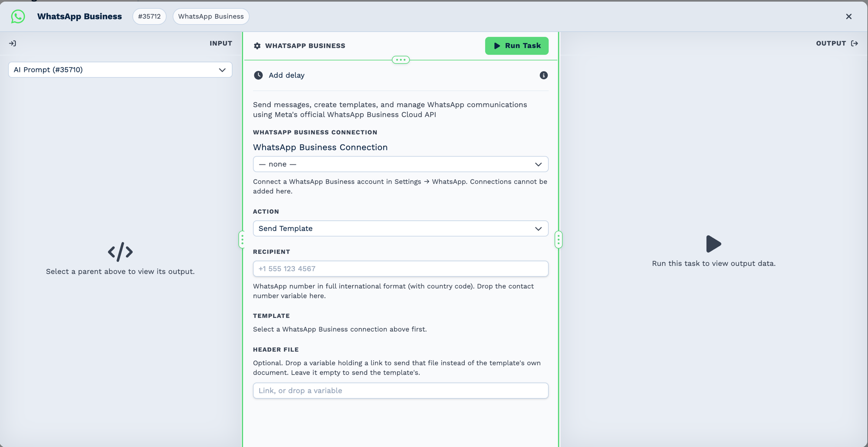
Task: Click the horizontal dots handle under header
Action: coord(401,60)
